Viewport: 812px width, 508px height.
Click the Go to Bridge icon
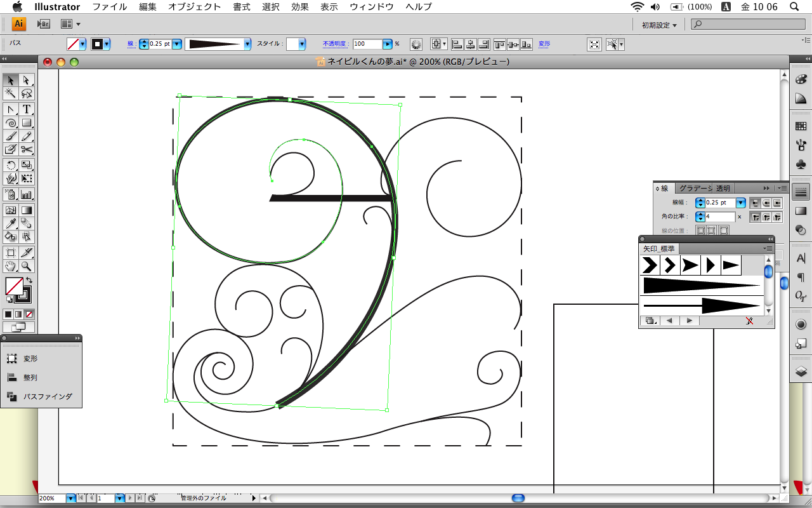coord(44,24)
